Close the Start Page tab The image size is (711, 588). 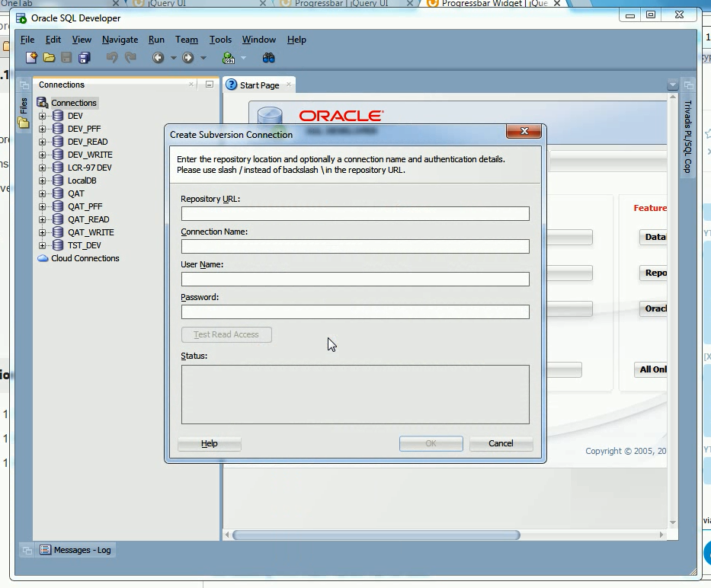coord(288,85)
